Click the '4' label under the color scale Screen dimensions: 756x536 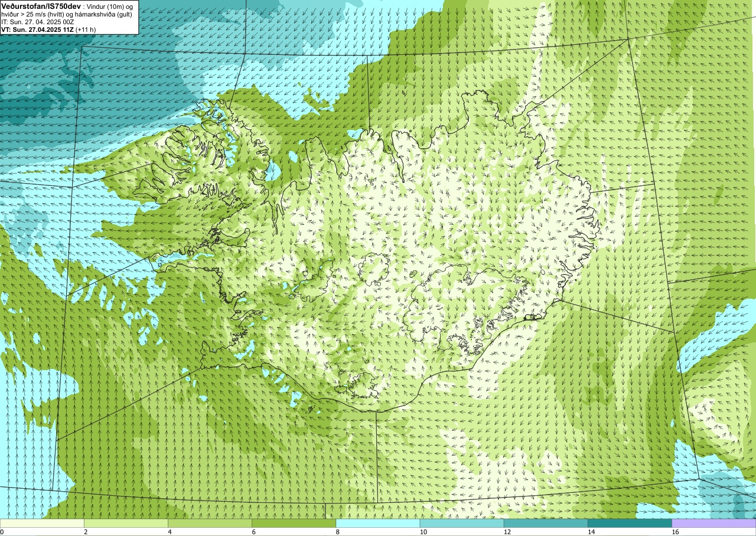click(170, 532)
